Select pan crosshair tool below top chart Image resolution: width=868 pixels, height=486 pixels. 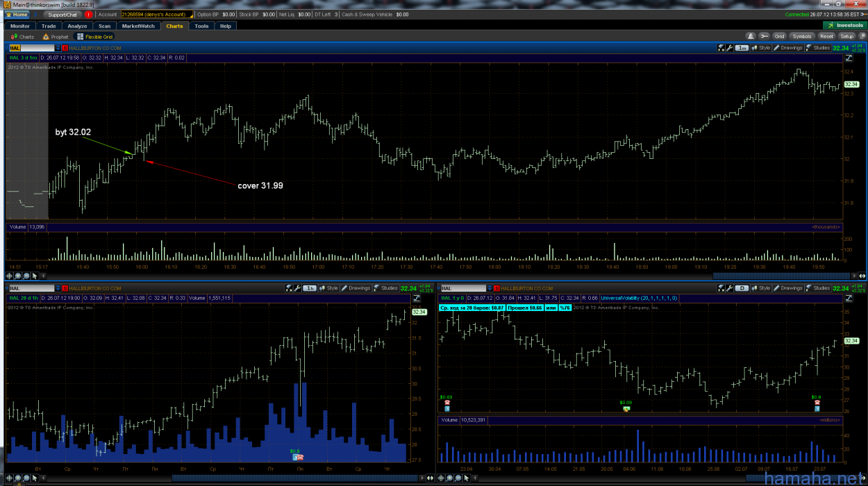click(x=10, y=276)
